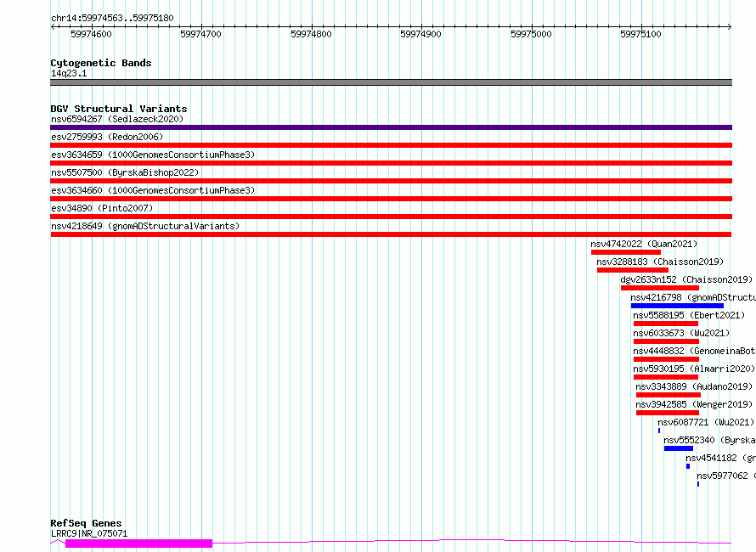Click the right arrow end of the ruler
The height and width of the screenshot is (552, 756).
[x=730, y=27]
